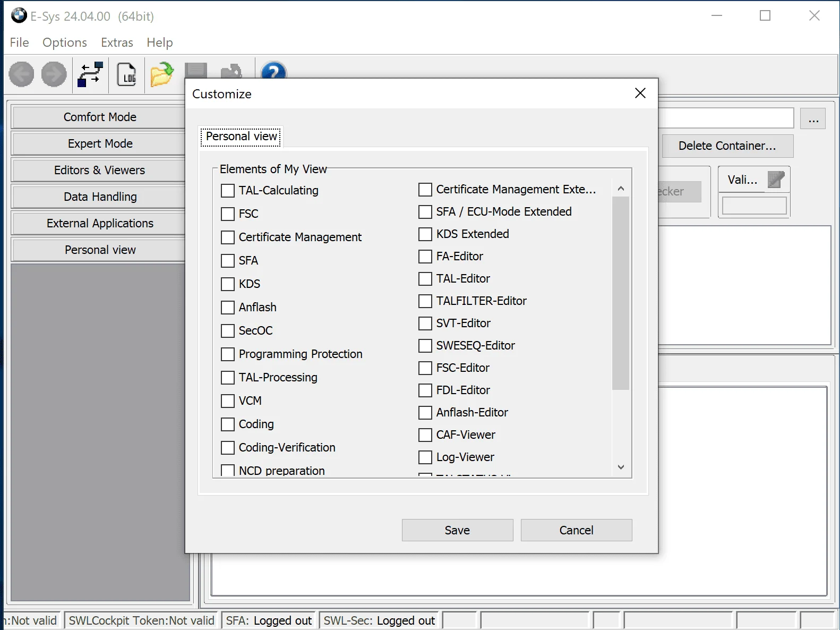Expand the Expert Mode section
The width and height of the screenshot is (840, 630).
tap(100, 143)
